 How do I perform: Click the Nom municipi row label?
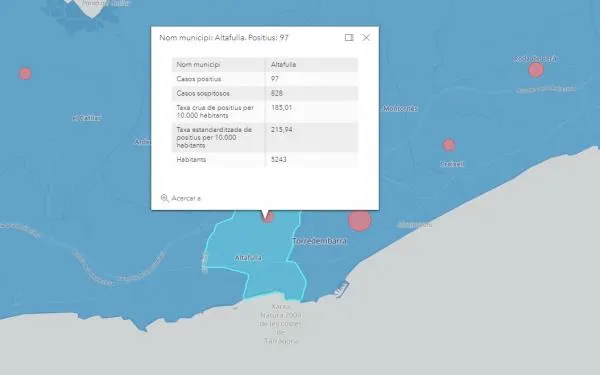point(198,64)
